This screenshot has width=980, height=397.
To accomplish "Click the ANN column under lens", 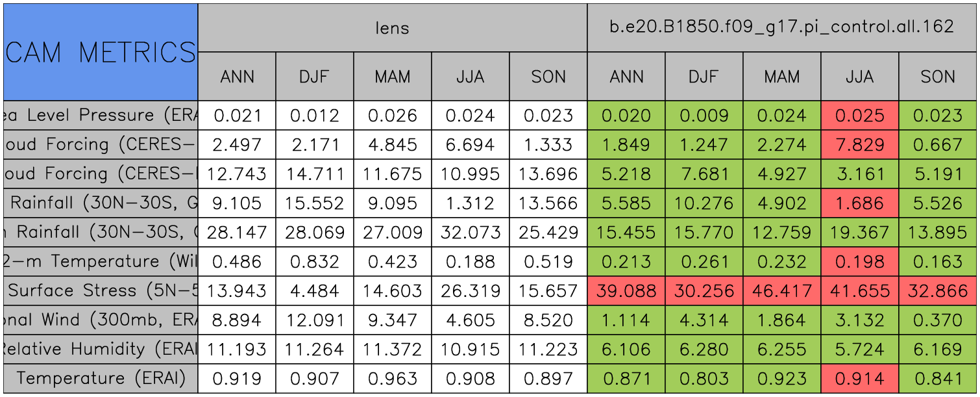I will pyautogui.click(x=237, y=77).
